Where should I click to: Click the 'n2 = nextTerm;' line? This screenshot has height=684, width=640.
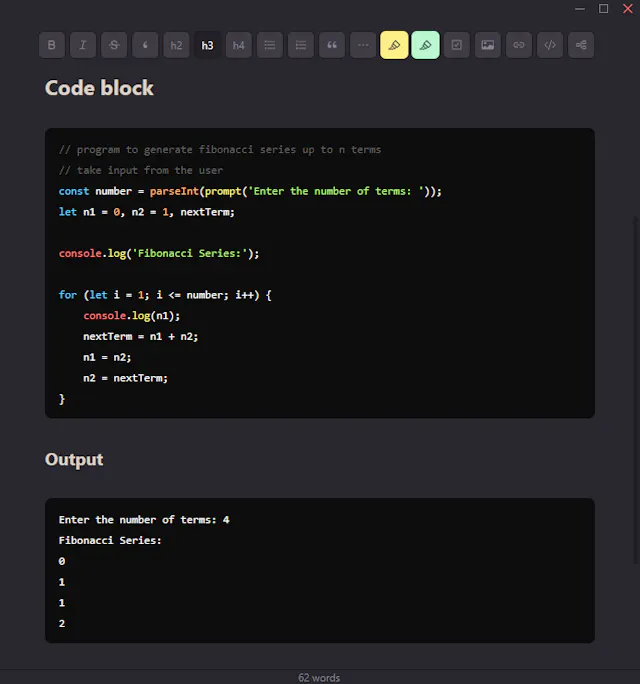[125, 378]
